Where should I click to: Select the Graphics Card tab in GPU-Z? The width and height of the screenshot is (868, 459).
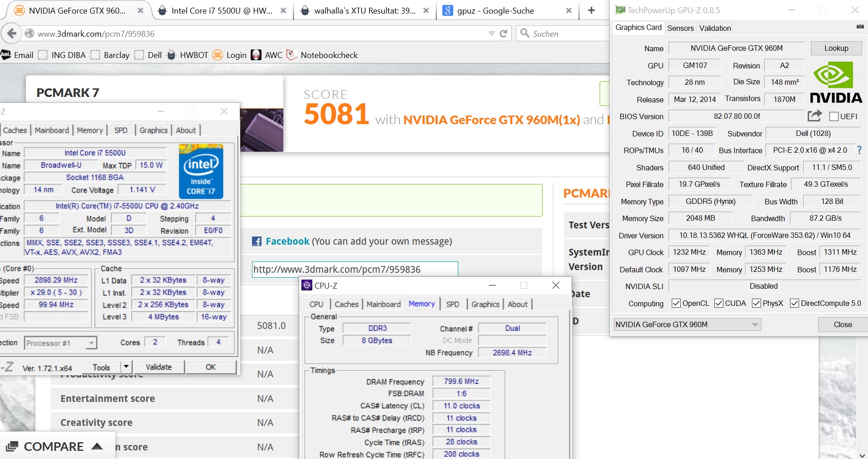[x=638, y=27]
